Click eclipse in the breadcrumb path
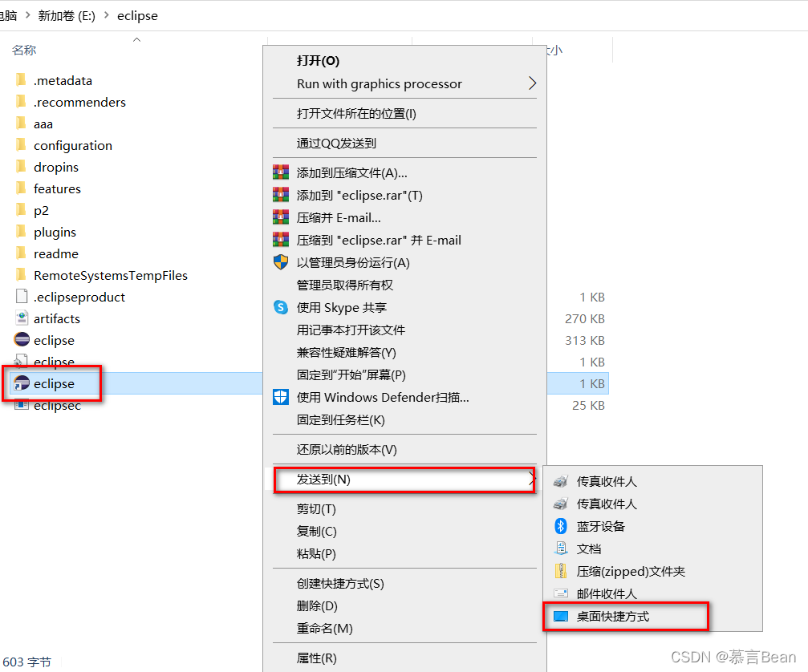 click(136, 15)
